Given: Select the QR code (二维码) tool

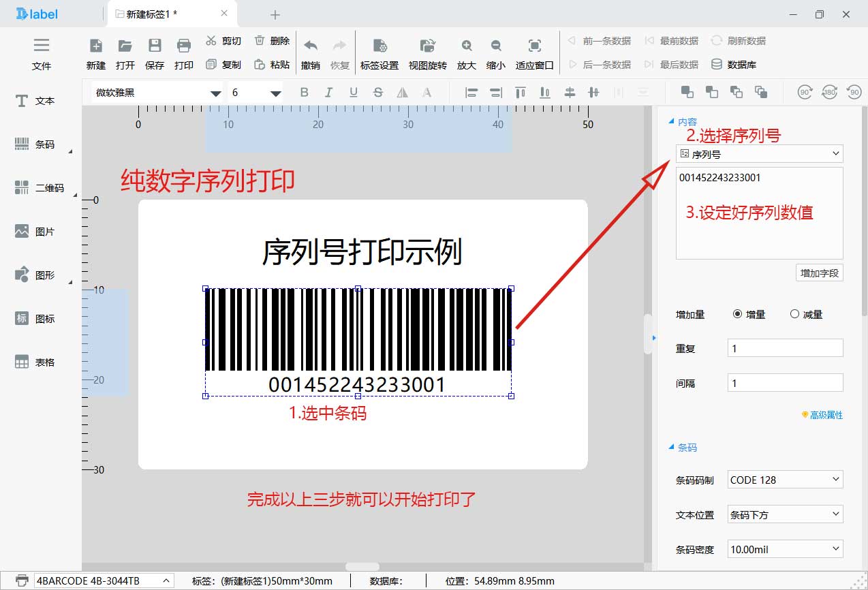Looking at the screenshot, I should coord(22,188).
